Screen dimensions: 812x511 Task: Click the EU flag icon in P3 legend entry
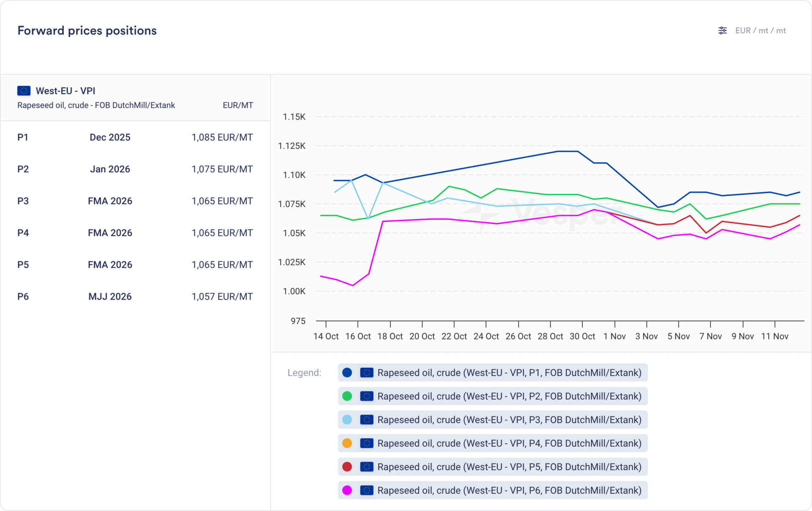tap(366, 420)
